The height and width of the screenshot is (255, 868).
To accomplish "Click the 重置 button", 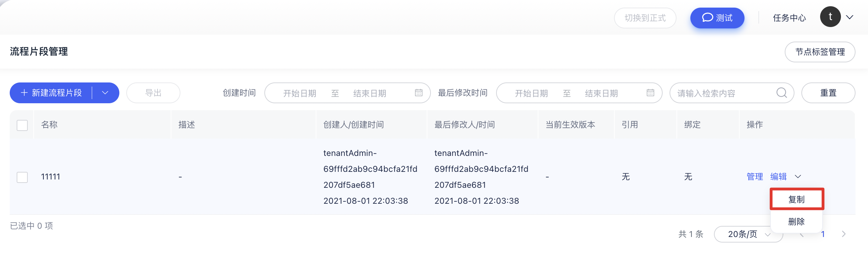I will coord(828,93).
